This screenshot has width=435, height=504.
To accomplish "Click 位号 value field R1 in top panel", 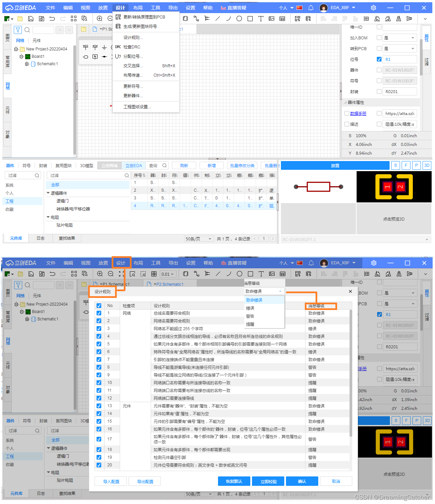I will pos(400,59).
